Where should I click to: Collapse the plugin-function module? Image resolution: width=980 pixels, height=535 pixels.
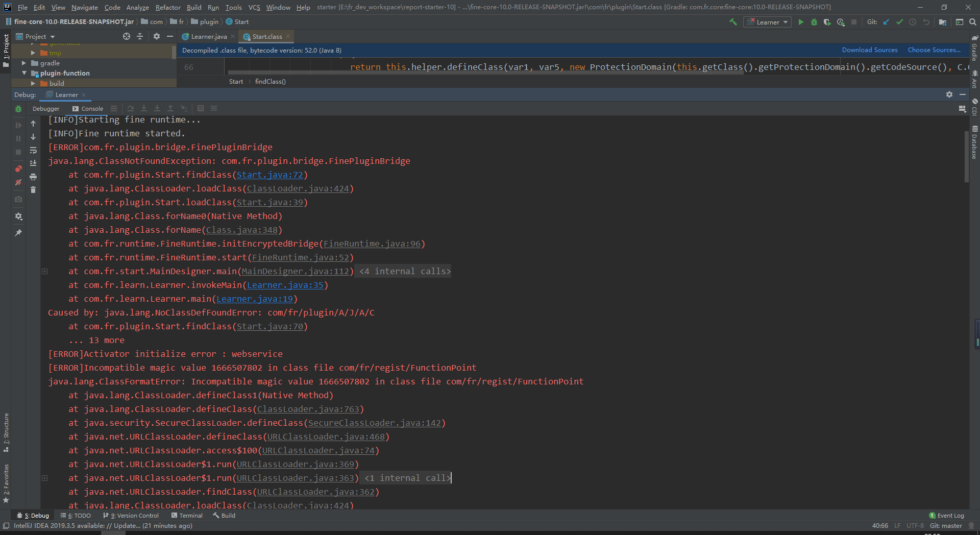(23, 73)
